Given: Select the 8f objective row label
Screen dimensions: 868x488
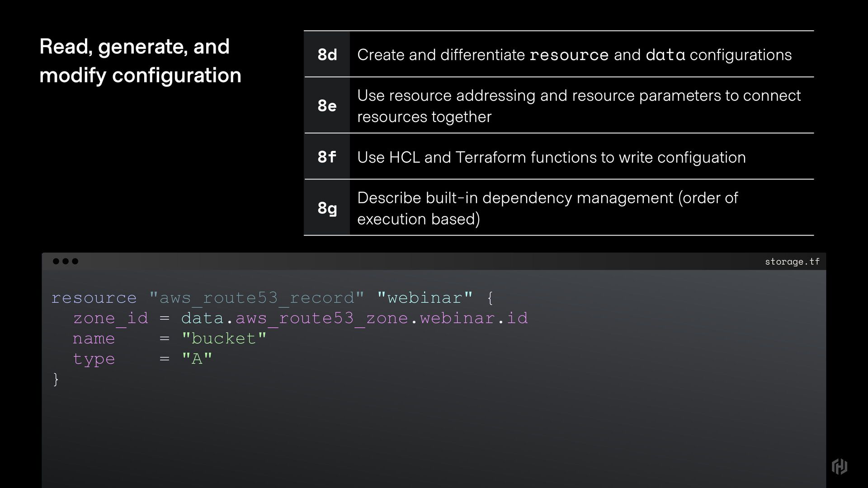Looking at the screenshot, I should (x=327, y=157).
